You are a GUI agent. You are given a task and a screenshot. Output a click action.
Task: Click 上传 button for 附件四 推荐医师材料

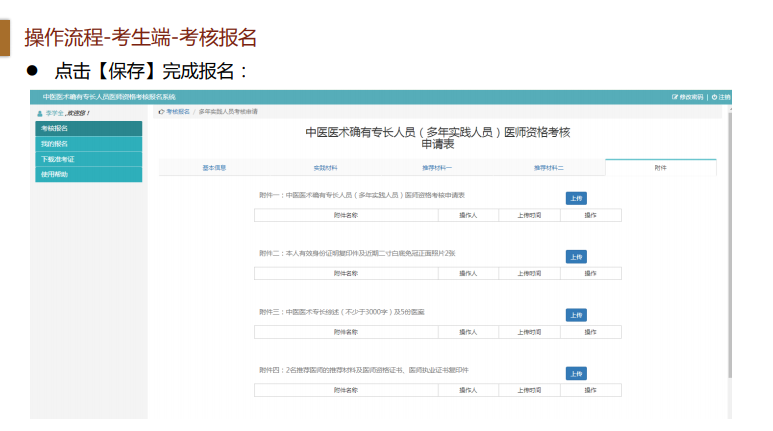click(576, 374)
